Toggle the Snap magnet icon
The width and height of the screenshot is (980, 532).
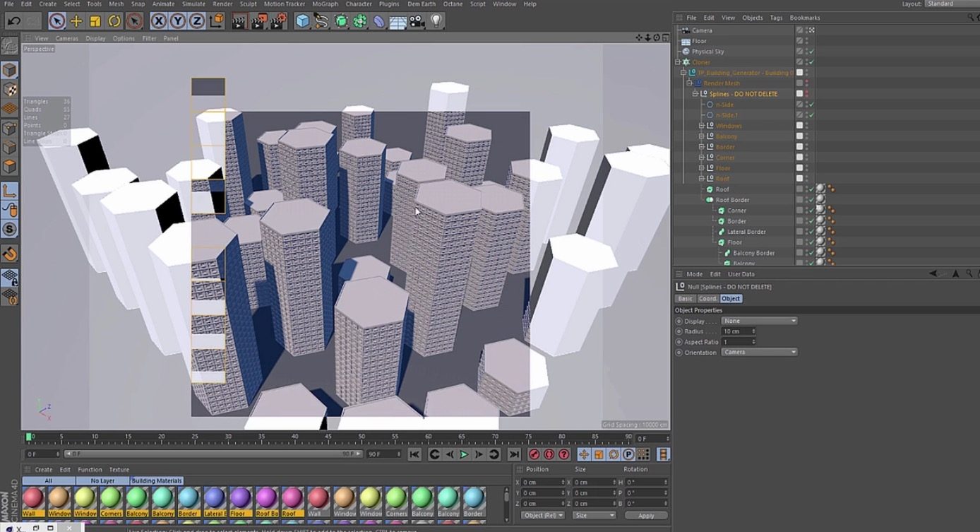[9, 254]
